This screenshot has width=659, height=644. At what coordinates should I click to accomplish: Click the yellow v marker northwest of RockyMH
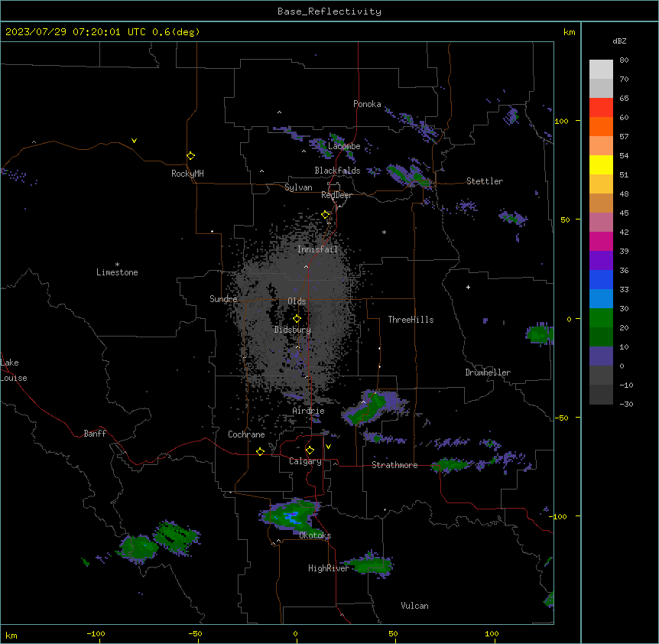134,141
